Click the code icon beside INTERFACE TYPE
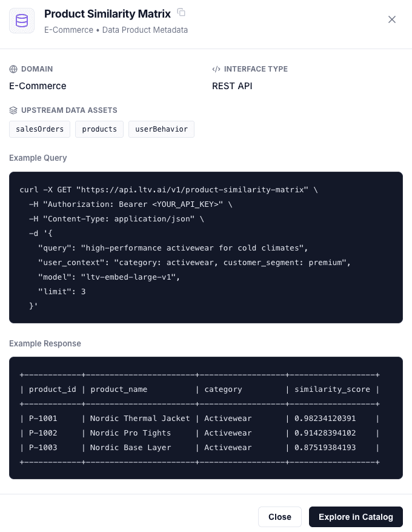 pyautogui.click(x=216, y=69)
